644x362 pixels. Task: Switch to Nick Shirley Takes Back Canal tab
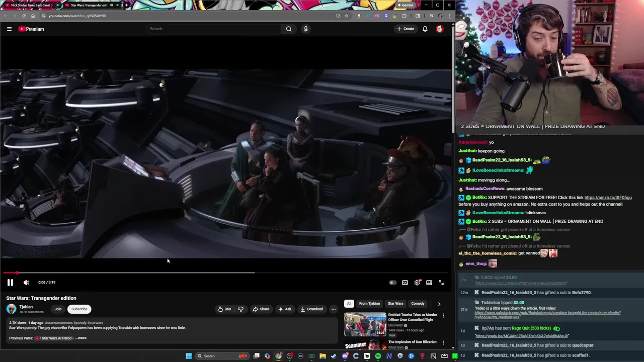point(31,5)
